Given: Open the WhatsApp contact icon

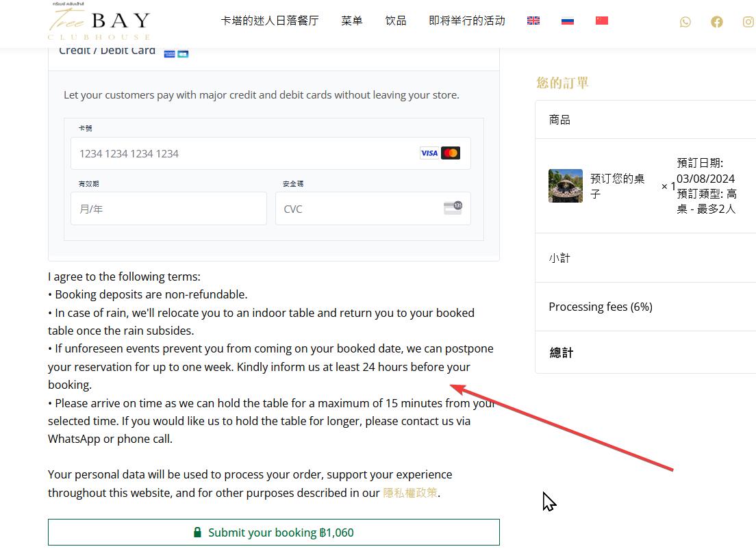Looking at the screenshot, I should pos(685,22).
